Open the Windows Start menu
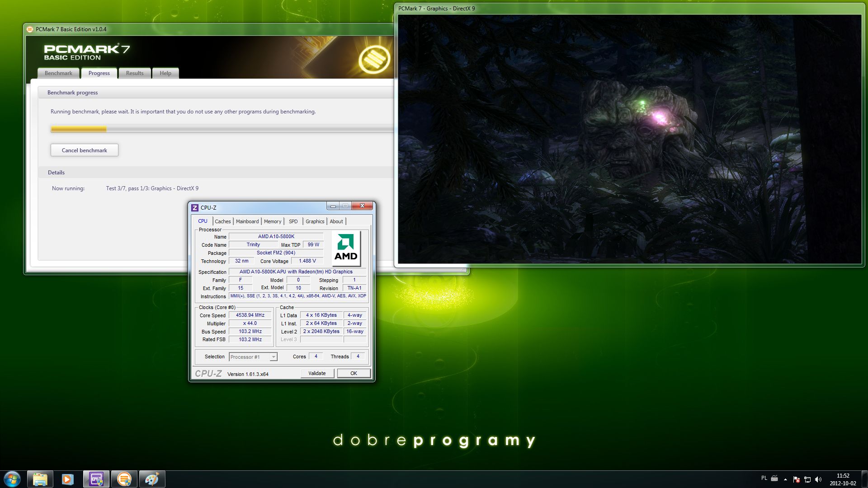868x488 pixels. [12, 479]
